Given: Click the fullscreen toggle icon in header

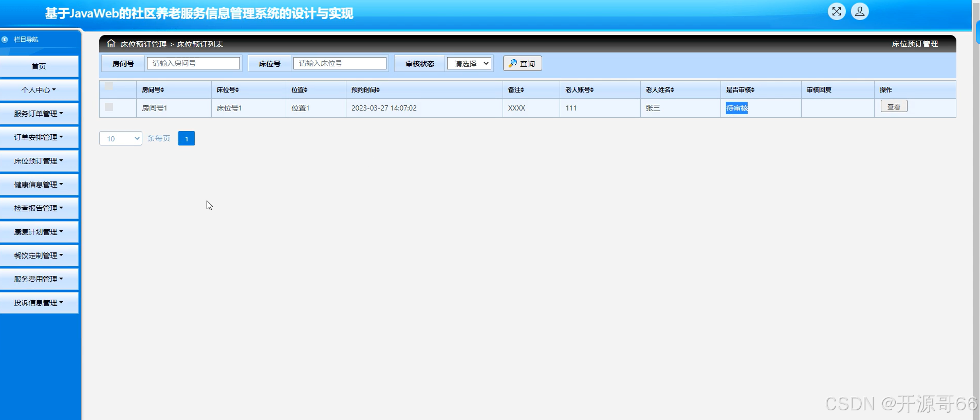Looking at the screenshot, I should [x=837, y=11].
